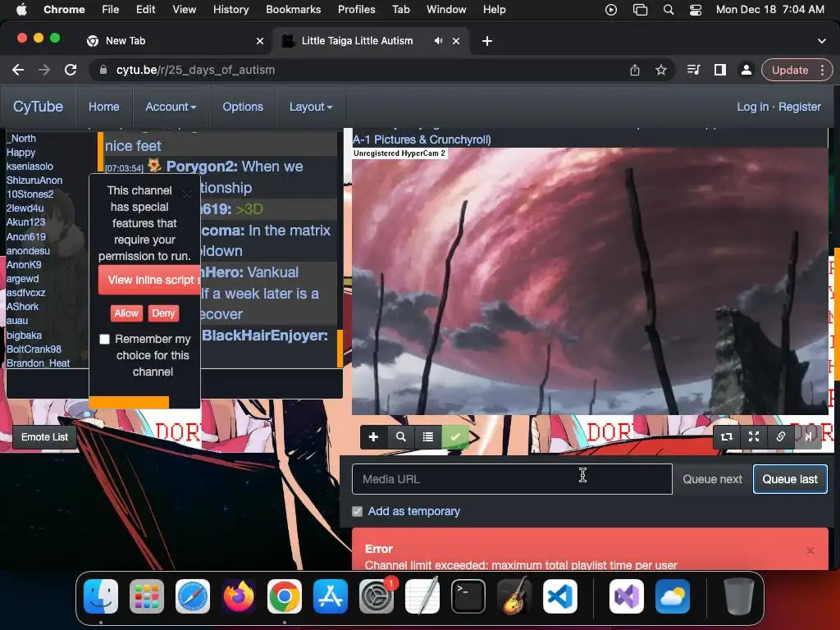840x630 pixels.
Task: Click the Log in link
Action: click(x=753, y=107)
